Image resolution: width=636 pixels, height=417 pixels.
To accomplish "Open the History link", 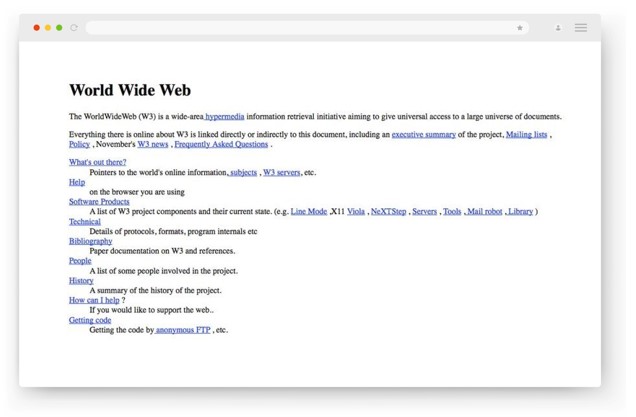I will 81,280.
